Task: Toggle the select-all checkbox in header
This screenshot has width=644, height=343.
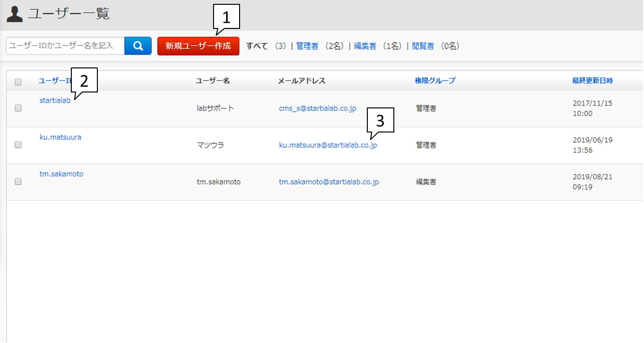Action: (18, 82)
